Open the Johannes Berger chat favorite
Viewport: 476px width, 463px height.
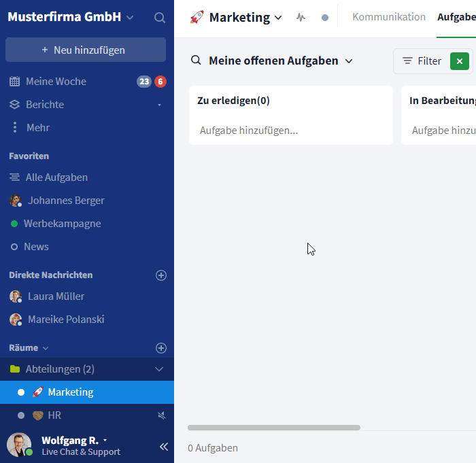[x=66, y=201]
